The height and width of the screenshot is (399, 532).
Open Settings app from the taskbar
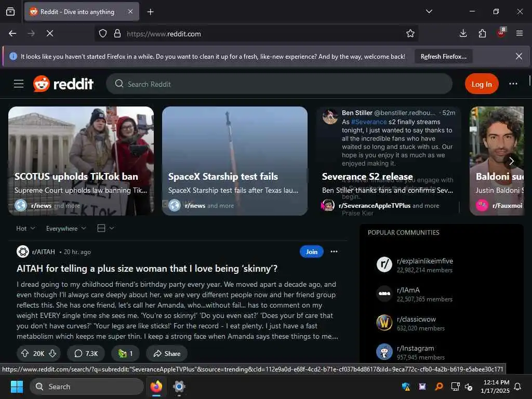[x=179, y=387]
